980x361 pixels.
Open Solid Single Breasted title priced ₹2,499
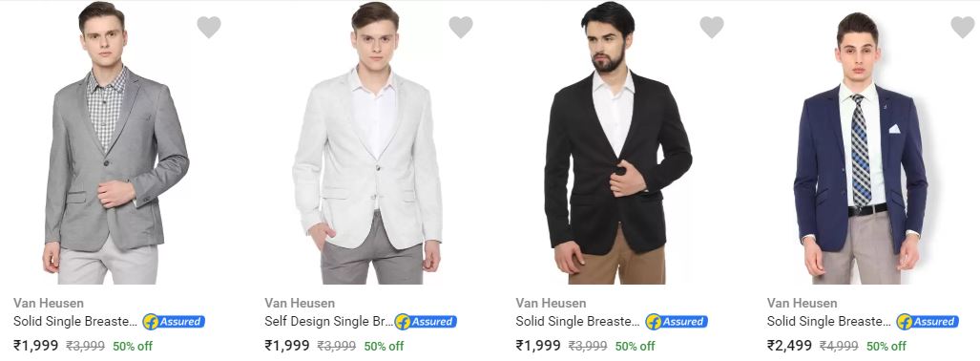point(828,322)
